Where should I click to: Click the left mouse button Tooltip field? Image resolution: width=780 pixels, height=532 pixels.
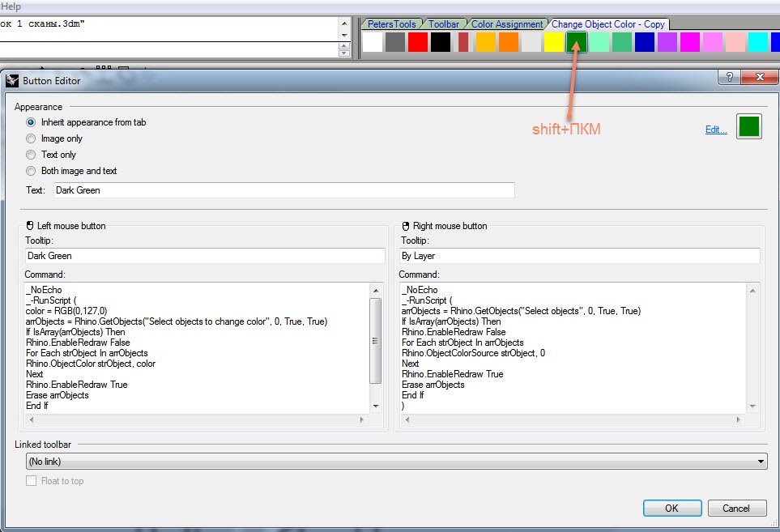(205, 256)
